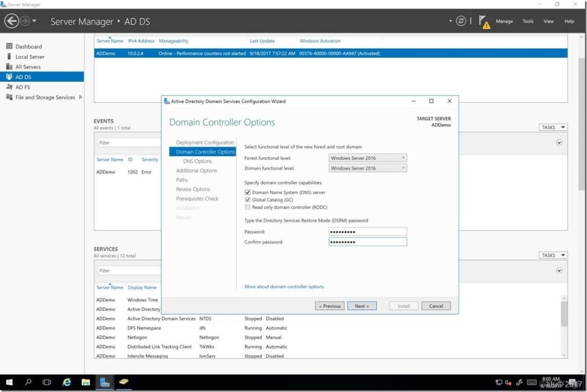Open File Explorer from the taskbar
The height and width of the screenshot is (392, 587).
pyautogui.click(x=85, y=382)
